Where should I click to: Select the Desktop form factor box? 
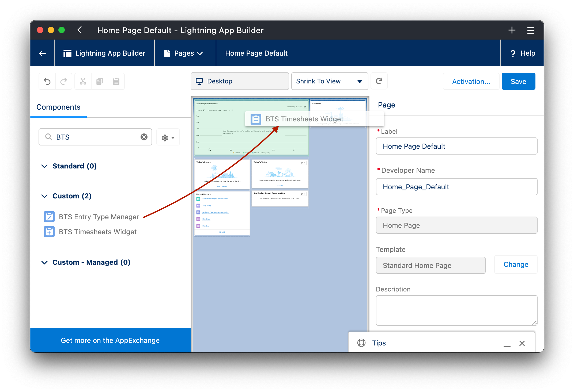240,81
